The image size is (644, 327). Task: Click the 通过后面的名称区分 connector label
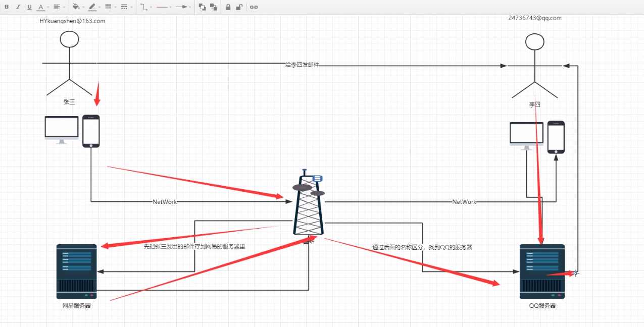click(x=422, y=247)
